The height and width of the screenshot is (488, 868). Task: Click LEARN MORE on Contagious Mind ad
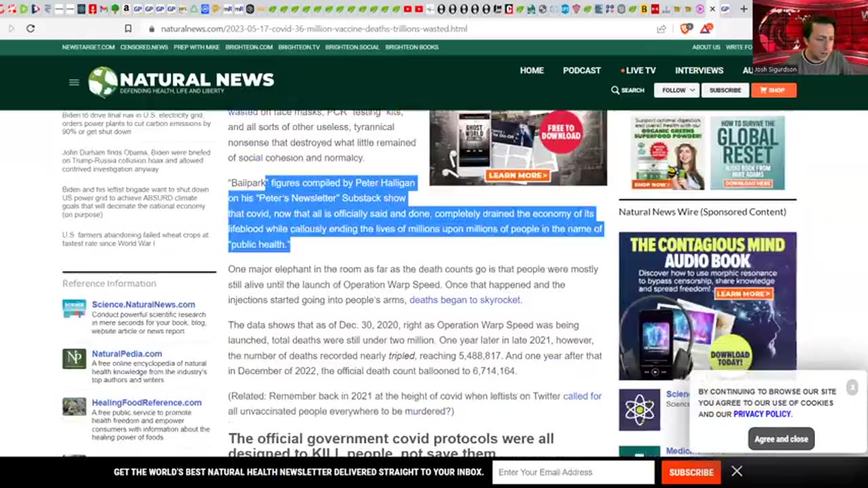[743, 293]
